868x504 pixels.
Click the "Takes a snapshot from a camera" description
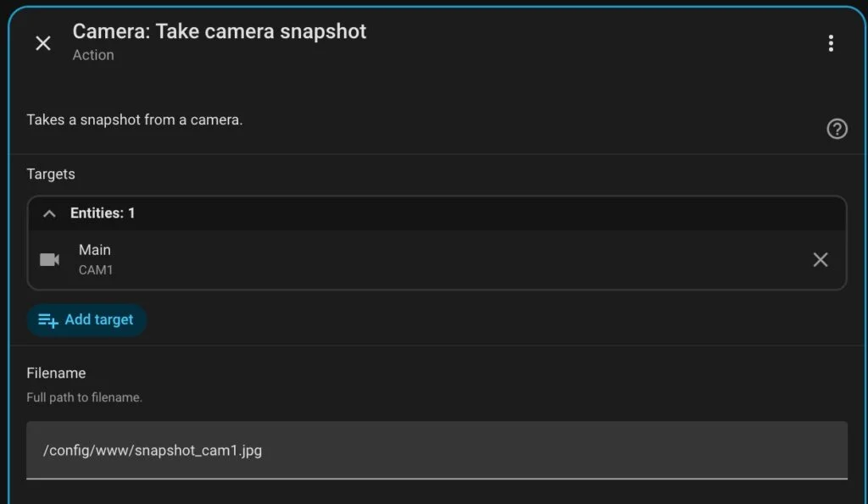[x=135, y=119]
